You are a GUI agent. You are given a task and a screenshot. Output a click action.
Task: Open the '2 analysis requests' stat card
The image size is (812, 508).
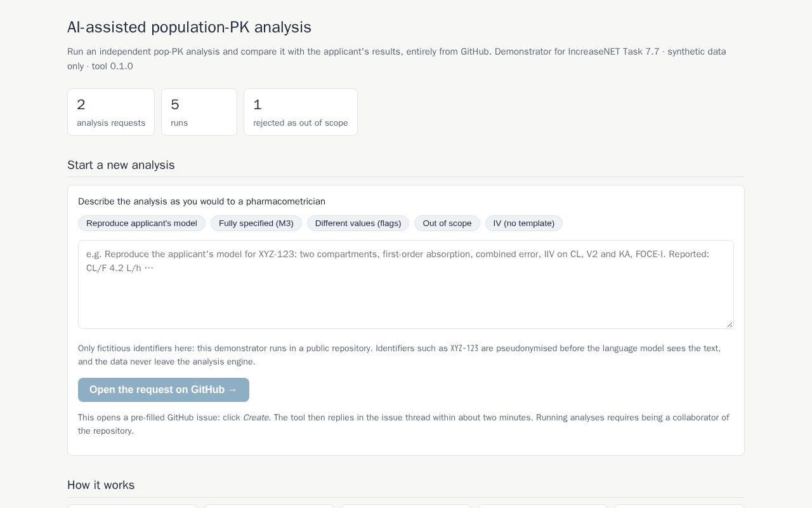pyautogui.click(x=111, y=112)
